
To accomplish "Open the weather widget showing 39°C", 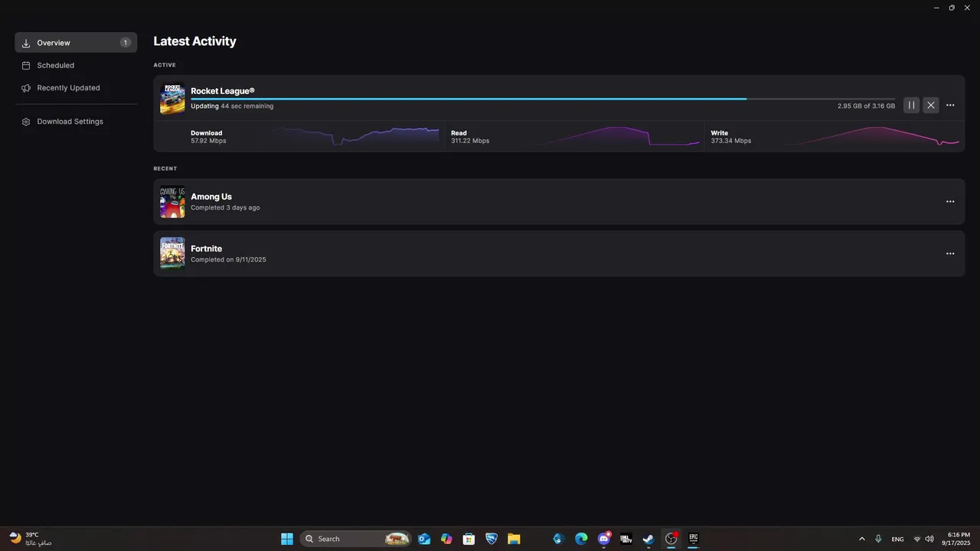I will (x=31, y=539).
